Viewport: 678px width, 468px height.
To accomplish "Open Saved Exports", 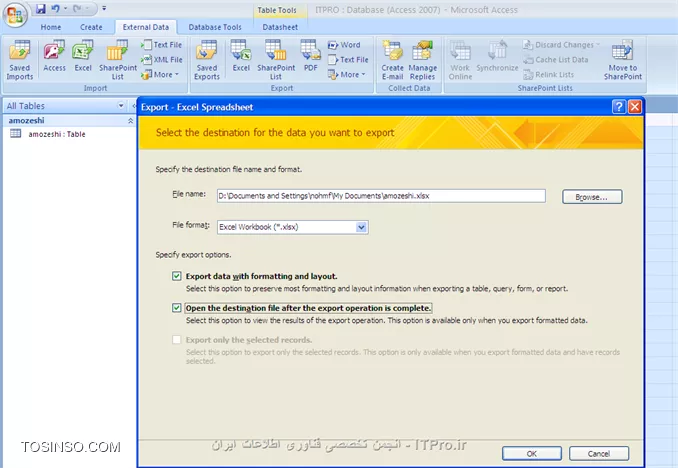I will 207,60.
